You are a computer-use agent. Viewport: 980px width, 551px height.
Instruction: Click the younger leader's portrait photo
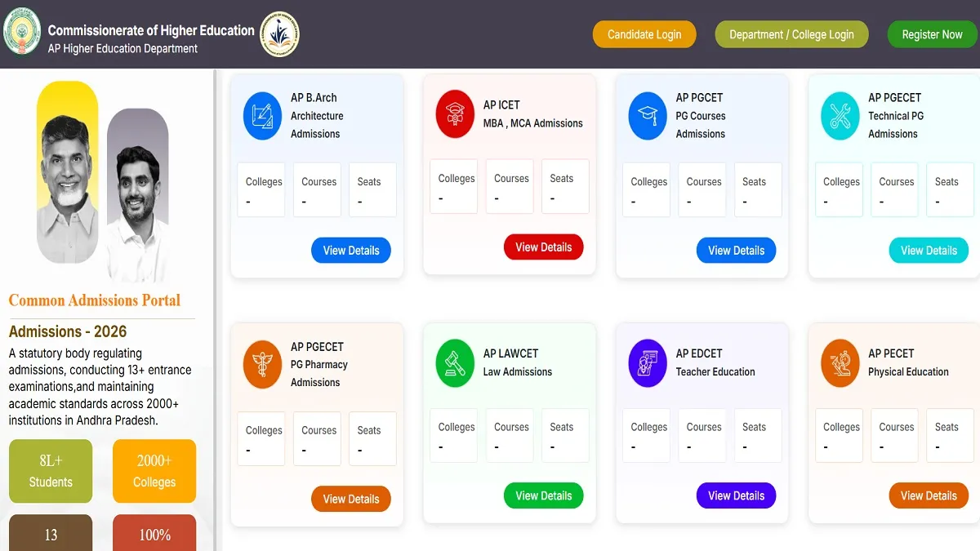(x=137, y=196)
